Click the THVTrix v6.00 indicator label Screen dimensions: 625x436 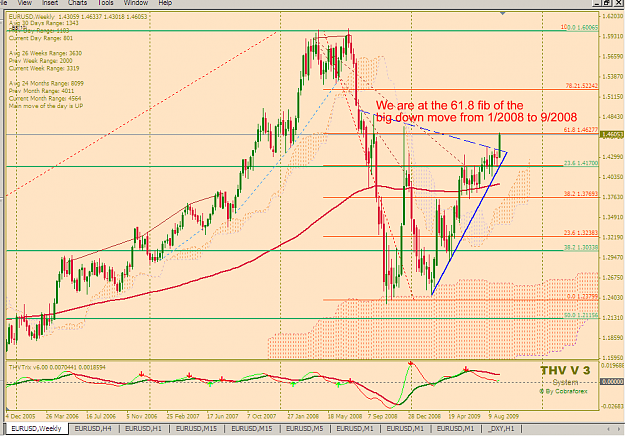click(x=57, y=367)
